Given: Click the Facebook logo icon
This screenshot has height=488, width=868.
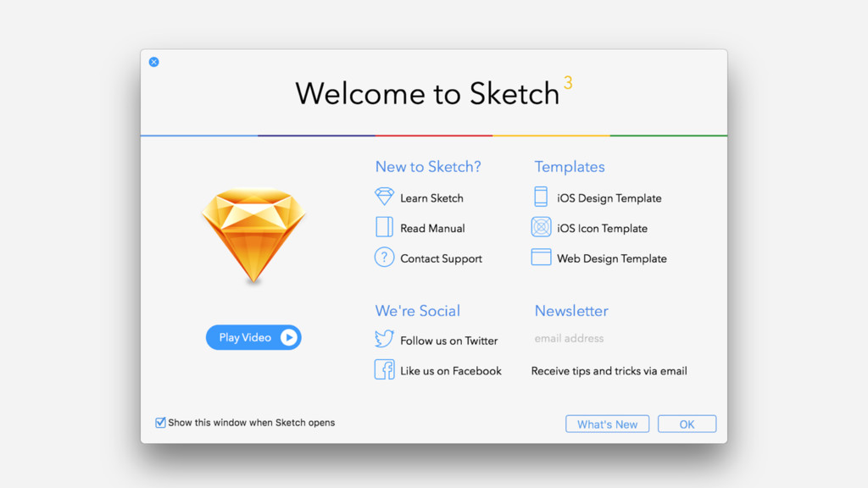Looking at the screenshot, I should pyautogui.click(x=384, y=369).
